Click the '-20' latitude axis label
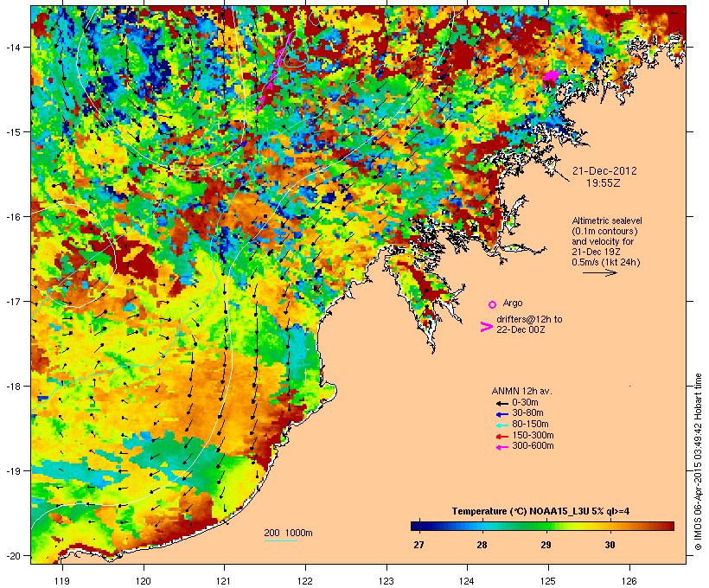Viewport: 709px width, 588px height. pos(13,555)
